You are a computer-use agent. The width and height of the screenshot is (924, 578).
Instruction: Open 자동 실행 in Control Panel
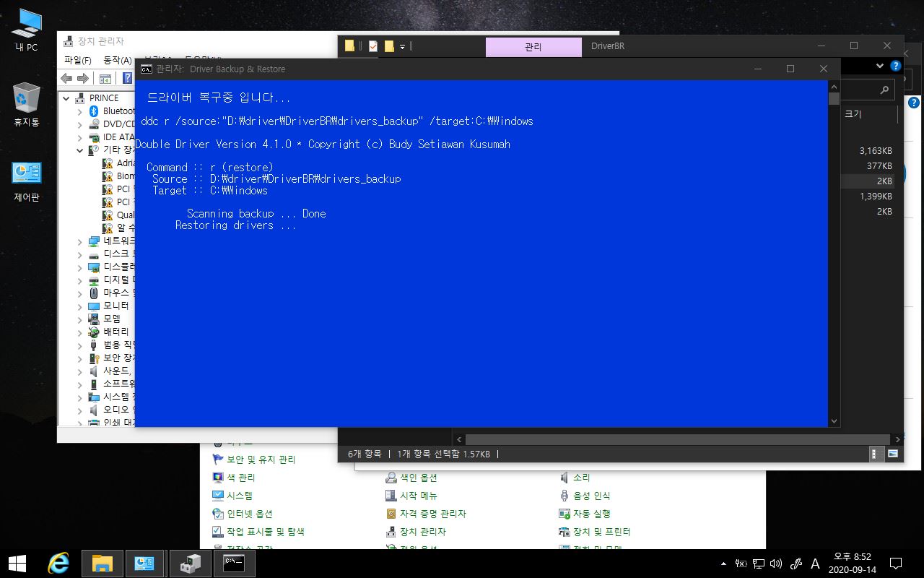[585, 514]
